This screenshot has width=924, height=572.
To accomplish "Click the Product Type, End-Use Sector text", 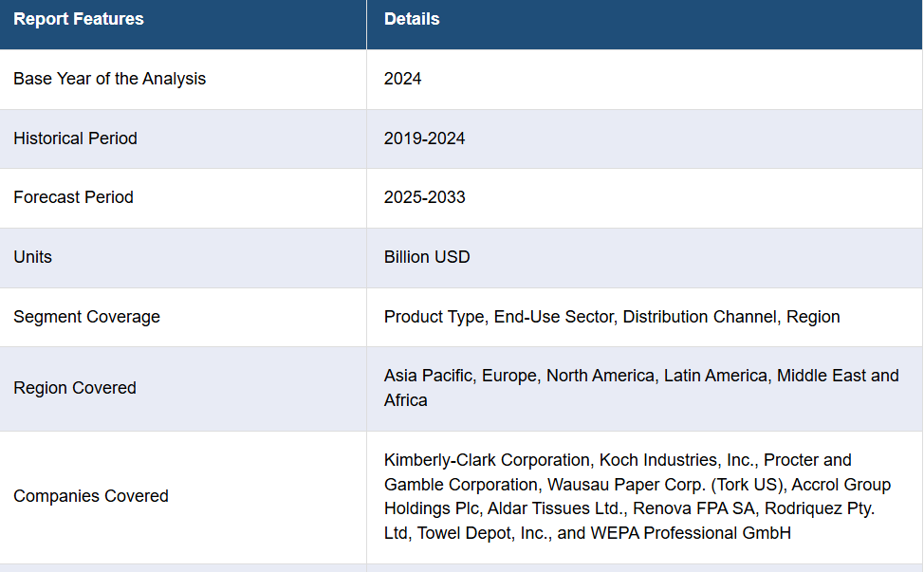I will [500, 317].
